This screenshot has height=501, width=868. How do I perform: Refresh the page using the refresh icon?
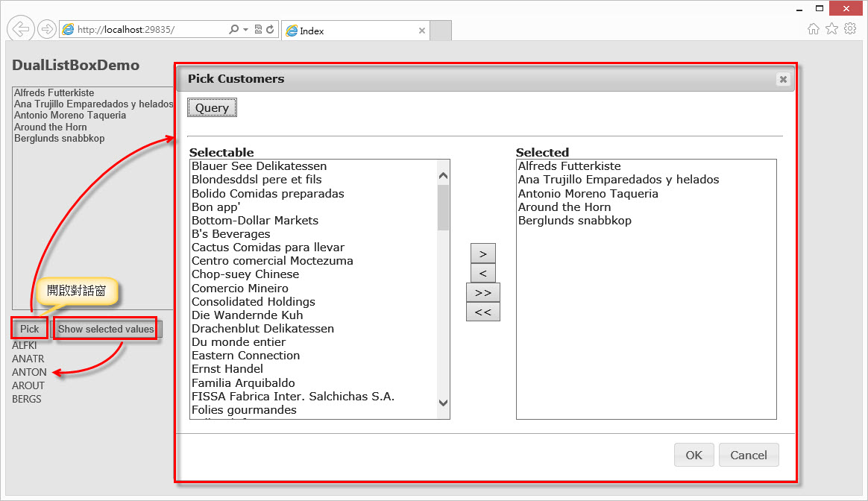[270, 28]
